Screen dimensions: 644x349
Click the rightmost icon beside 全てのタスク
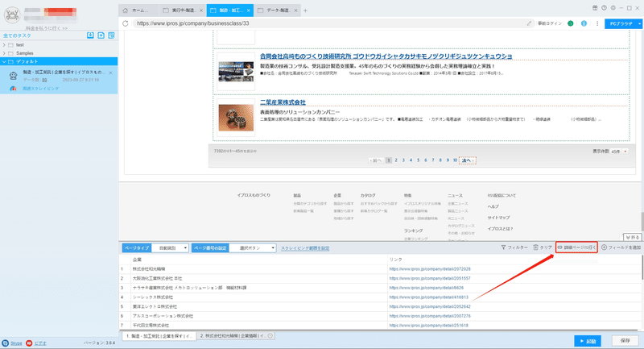point(111,35)
